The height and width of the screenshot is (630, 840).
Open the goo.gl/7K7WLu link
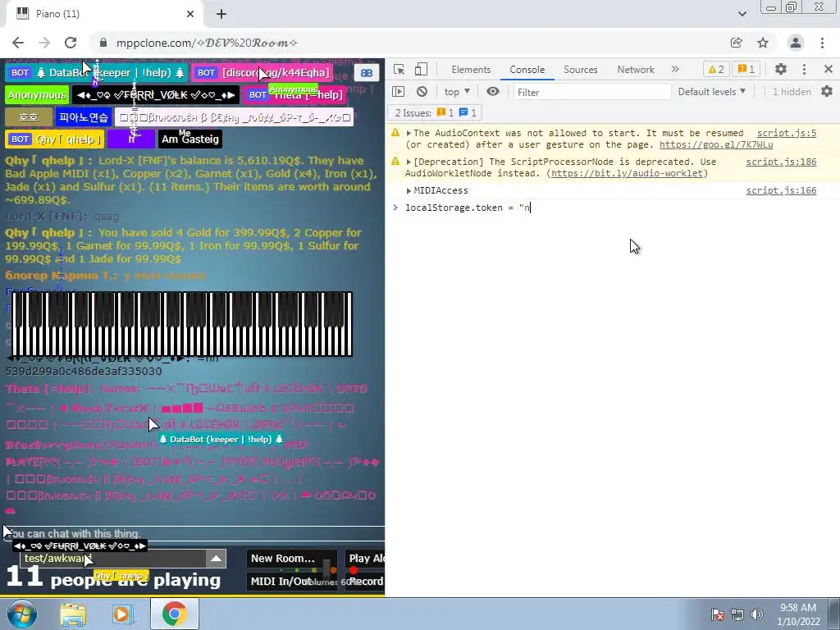coord(715,144)
